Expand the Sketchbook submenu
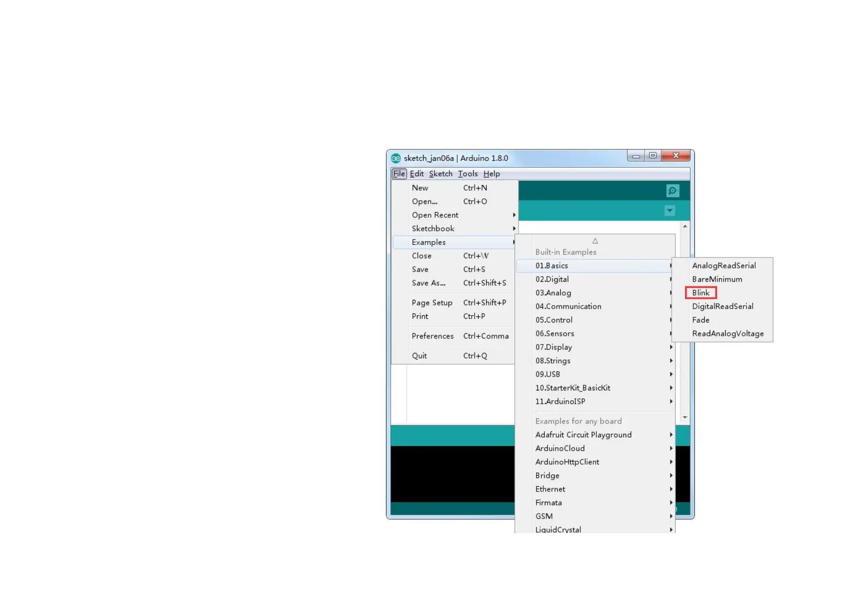Viewport: 868px width, 614px height. click(455, 229)
